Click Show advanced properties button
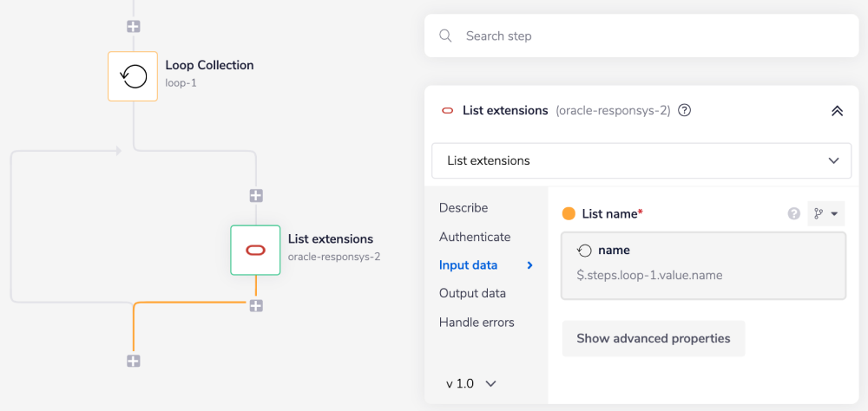868x411 pixels. coord(653,338)
